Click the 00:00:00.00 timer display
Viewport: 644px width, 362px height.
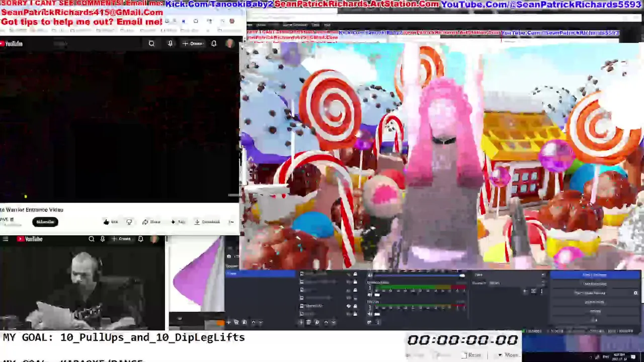pos(463,340)
